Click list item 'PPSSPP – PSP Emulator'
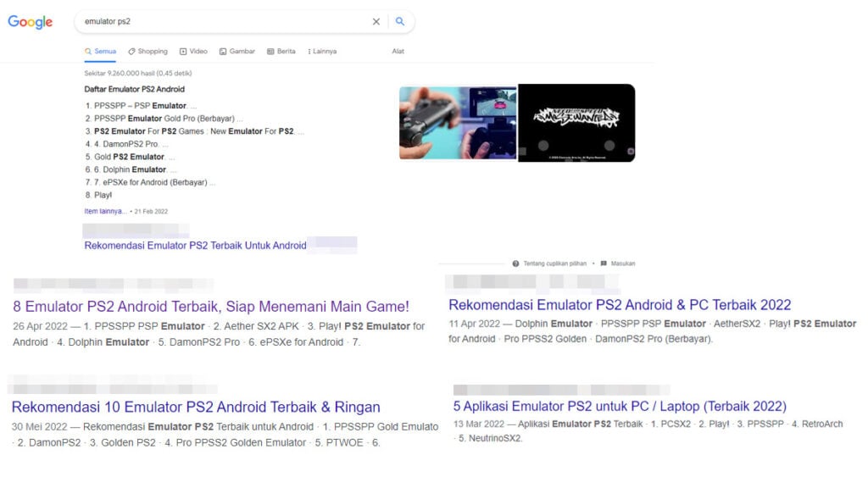 click(140, 106)
